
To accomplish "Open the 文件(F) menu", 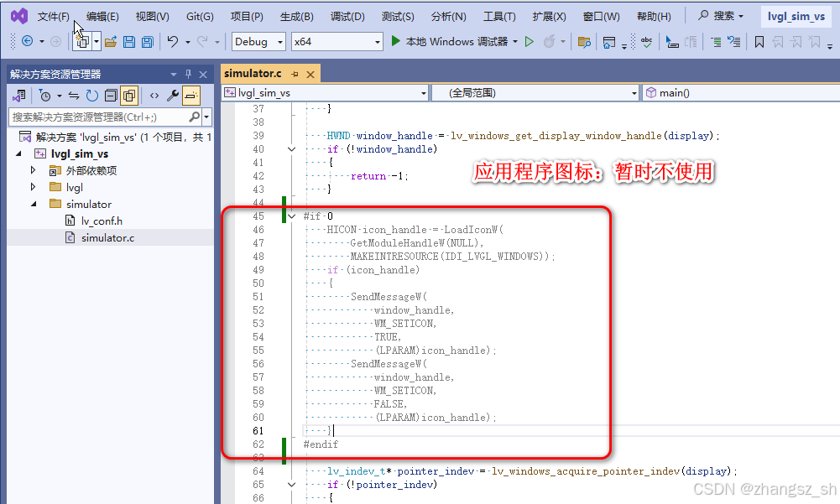I will tap(54, 17).
